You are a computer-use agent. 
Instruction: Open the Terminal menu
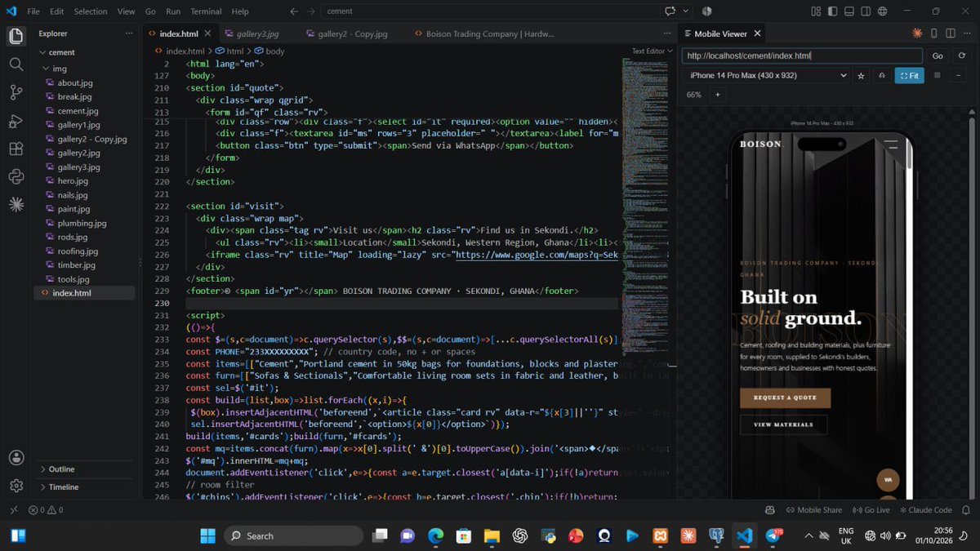206,11
